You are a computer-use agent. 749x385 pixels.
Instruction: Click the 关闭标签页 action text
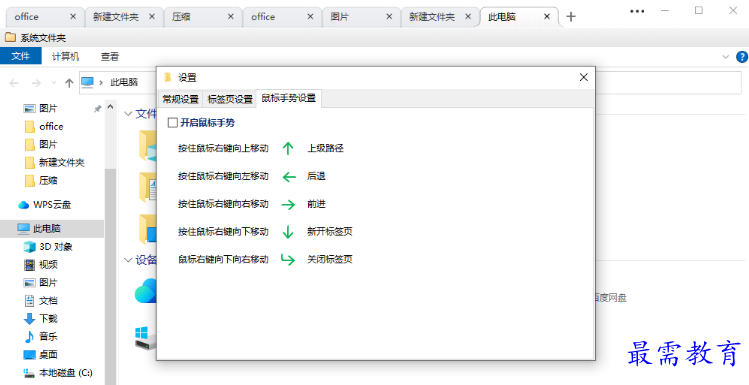(330, 259)
